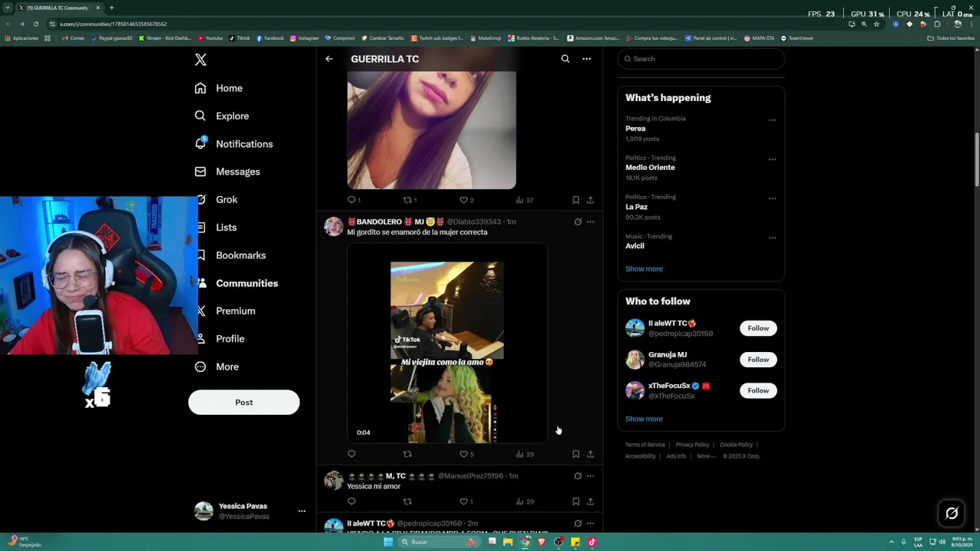Open the Perea trending topic
980x551 pixels.
click(x=635, y=129)
